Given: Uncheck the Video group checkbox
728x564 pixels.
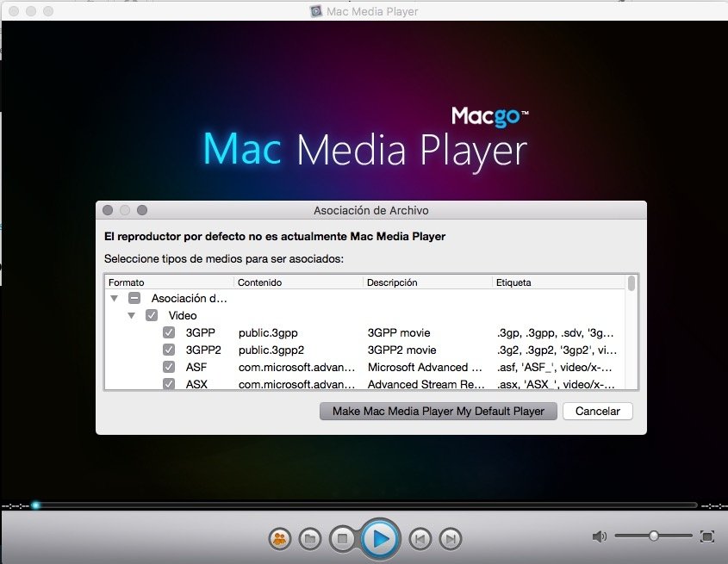Looking at the screenshot, I should 152,316.
